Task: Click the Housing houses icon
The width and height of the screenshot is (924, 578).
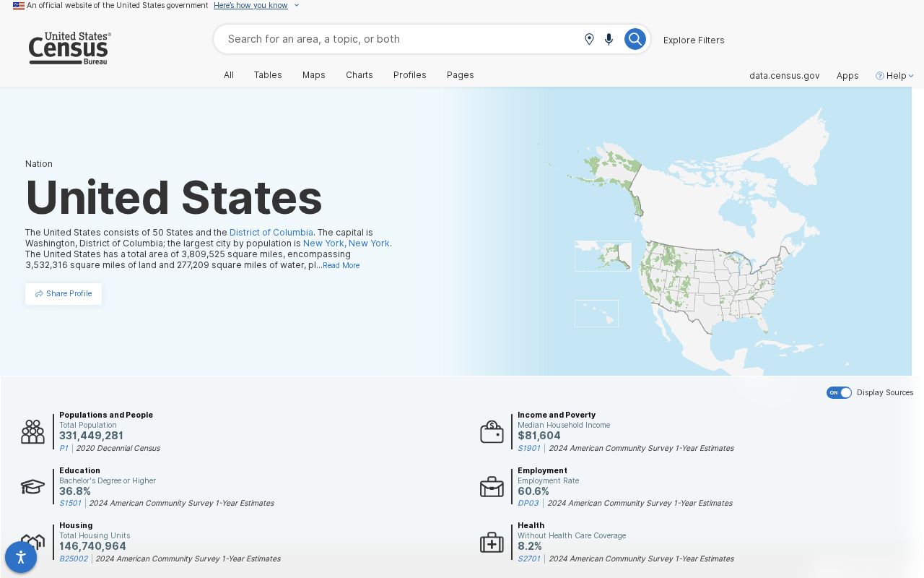Action: click(32, 542)
